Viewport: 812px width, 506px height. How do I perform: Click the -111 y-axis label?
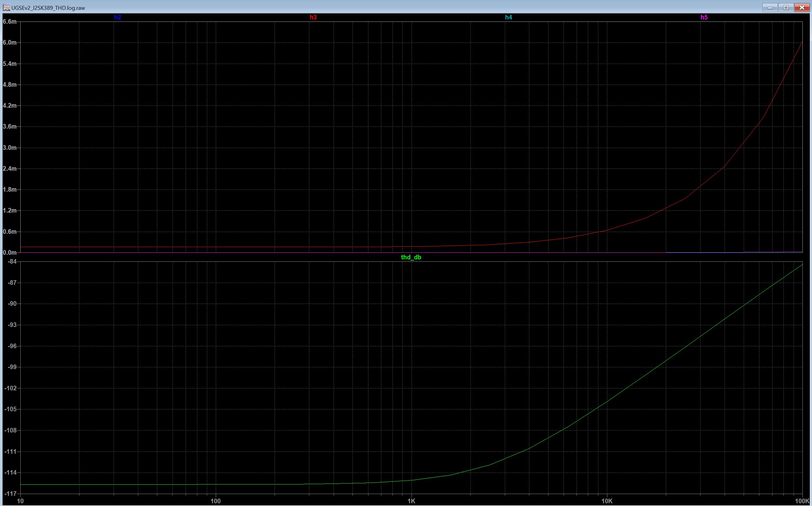tap(10, 452)
